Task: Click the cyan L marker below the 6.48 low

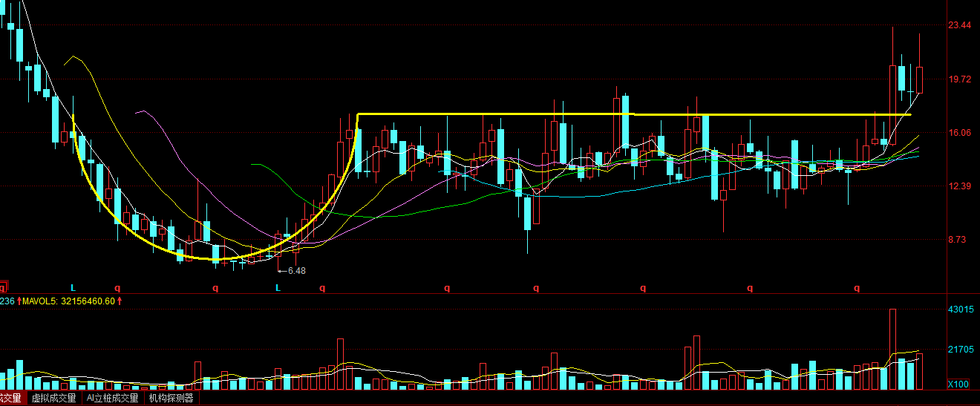Action: point(278,287)
